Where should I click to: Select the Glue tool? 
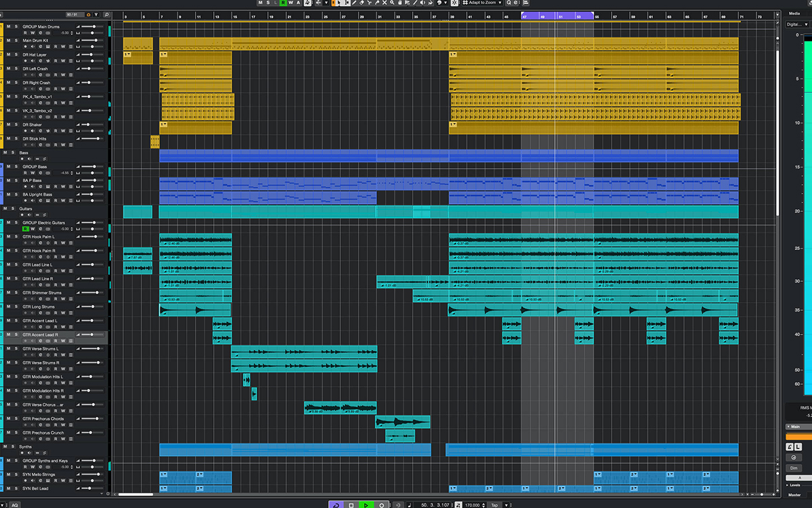[x=377, y=3]
